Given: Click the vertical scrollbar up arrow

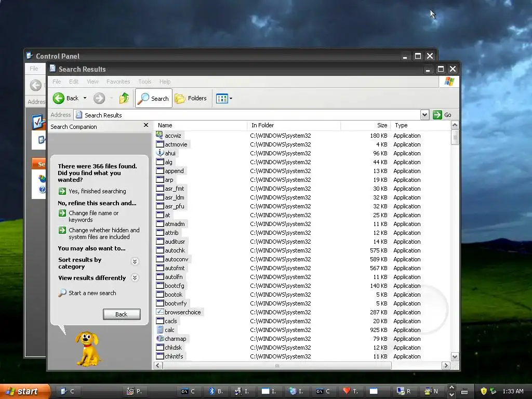Looking at the screenshot, I should [455, 125].
